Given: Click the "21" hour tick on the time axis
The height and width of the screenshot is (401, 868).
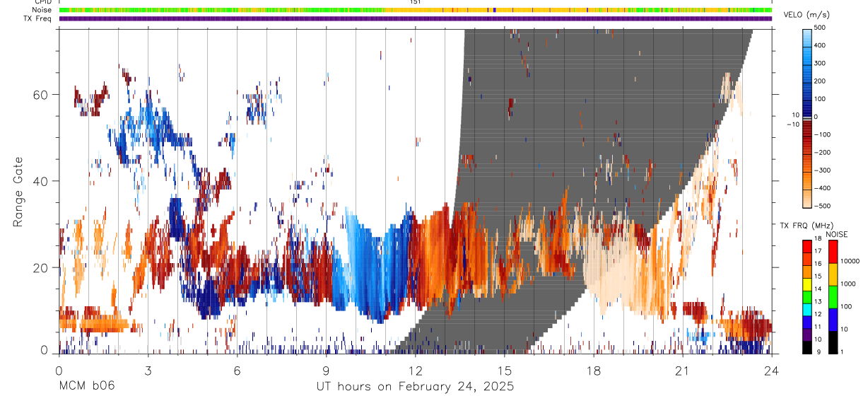Looking at the screenshot, I should [x=682, y=370].
